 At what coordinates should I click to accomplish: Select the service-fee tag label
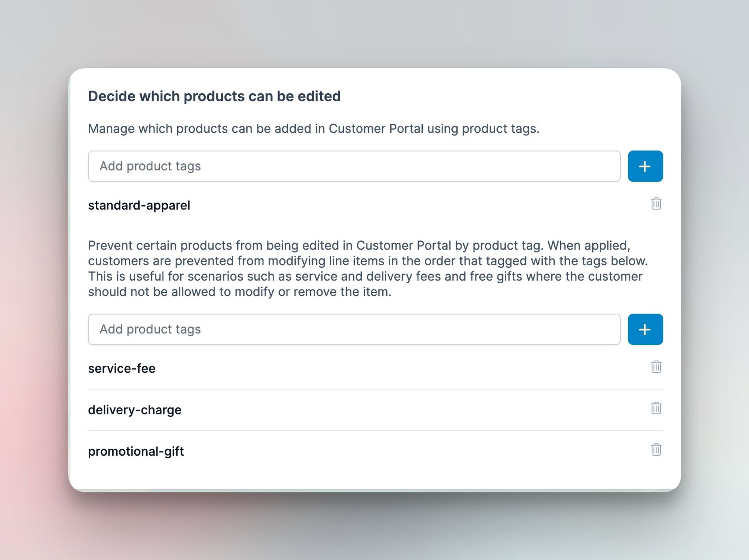click(121, 368)
